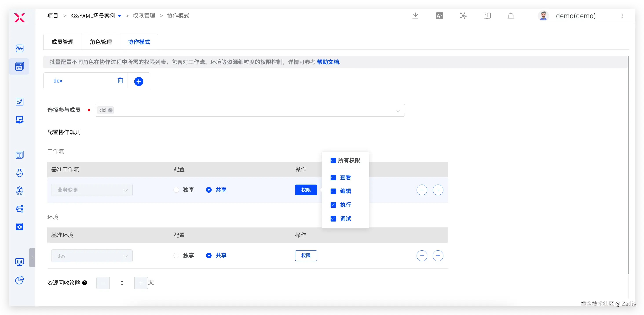
Task: Open the help documentation book icon
Action: point(487,16)
